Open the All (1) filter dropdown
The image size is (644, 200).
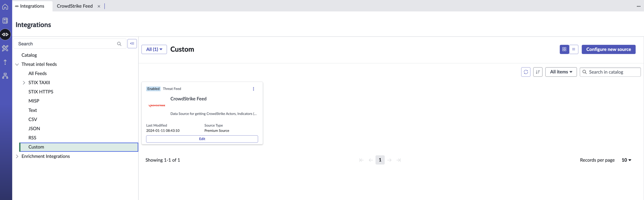click(x=154, y=49)
